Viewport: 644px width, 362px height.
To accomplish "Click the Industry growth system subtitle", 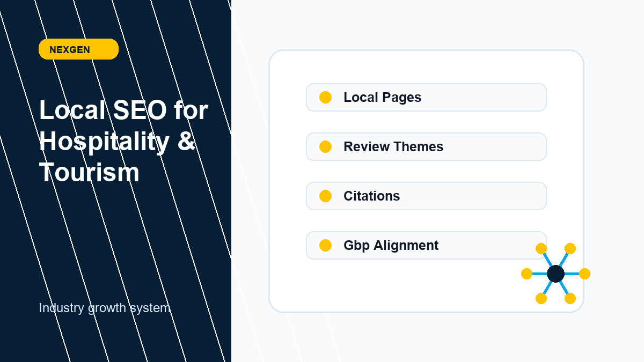I will pyautogui.click(x=105, y=308).
